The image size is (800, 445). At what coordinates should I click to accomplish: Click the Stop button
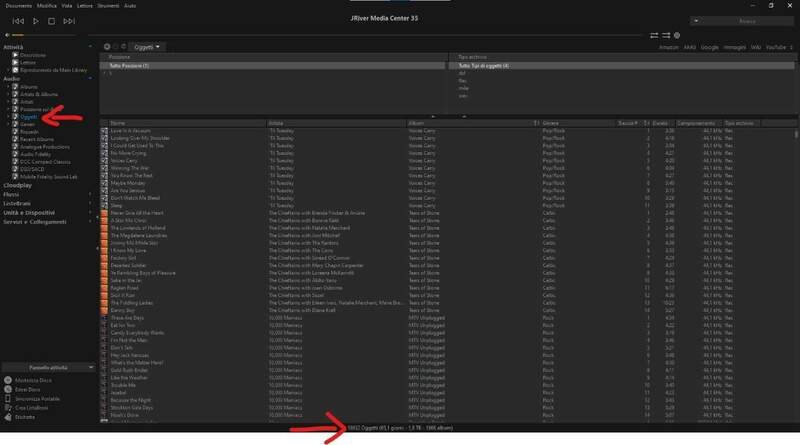(52, 21)
